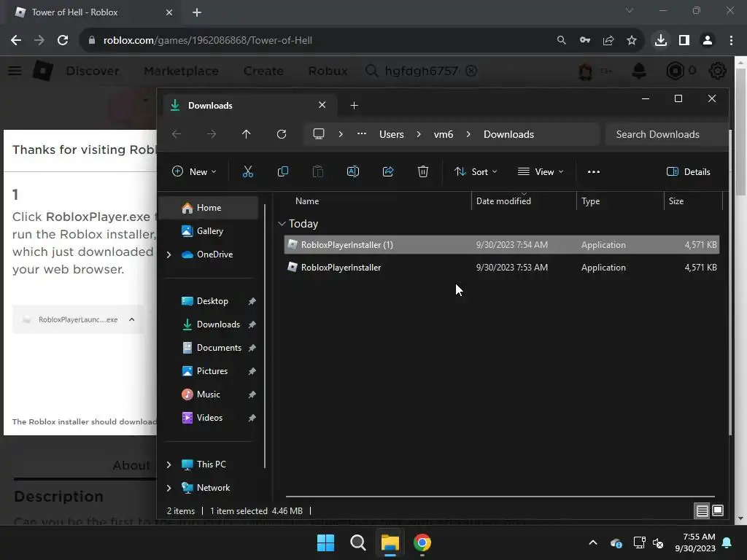Open Chrome's profile avatar icon

point(708,41)
